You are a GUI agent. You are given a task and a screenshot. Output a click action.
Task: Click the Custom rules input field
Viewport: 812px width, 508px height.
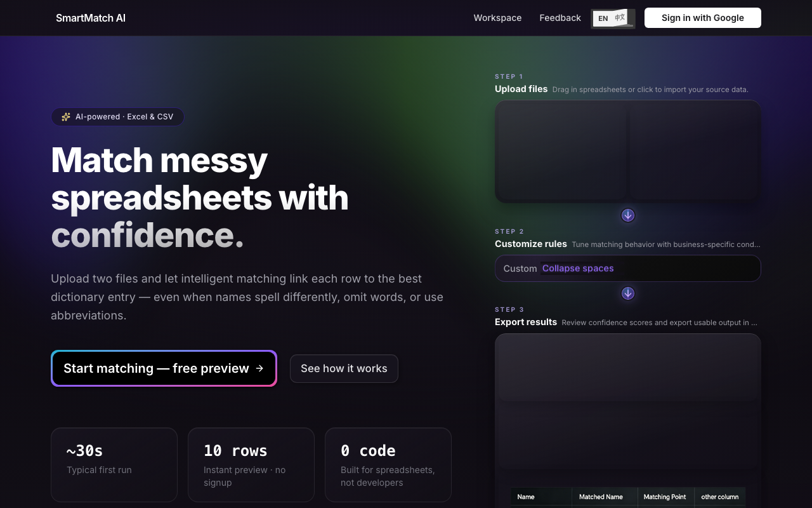(628, 269)
